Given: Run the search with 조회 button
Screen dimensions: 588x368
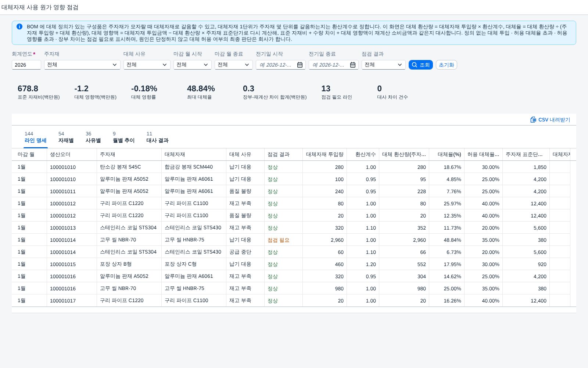Looking at the screenshot, I should (421, 65).
